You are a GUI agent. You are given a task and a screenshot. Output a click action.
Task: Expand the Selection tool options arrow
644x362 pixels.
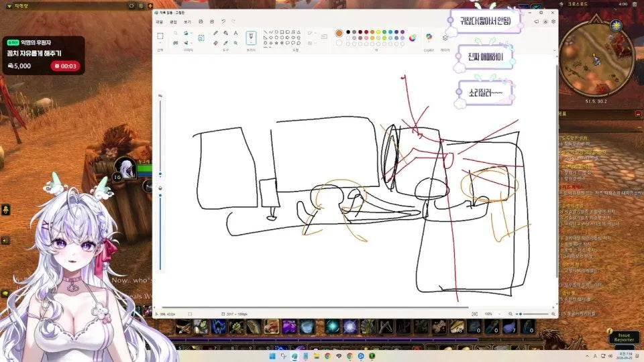point(160,43)
